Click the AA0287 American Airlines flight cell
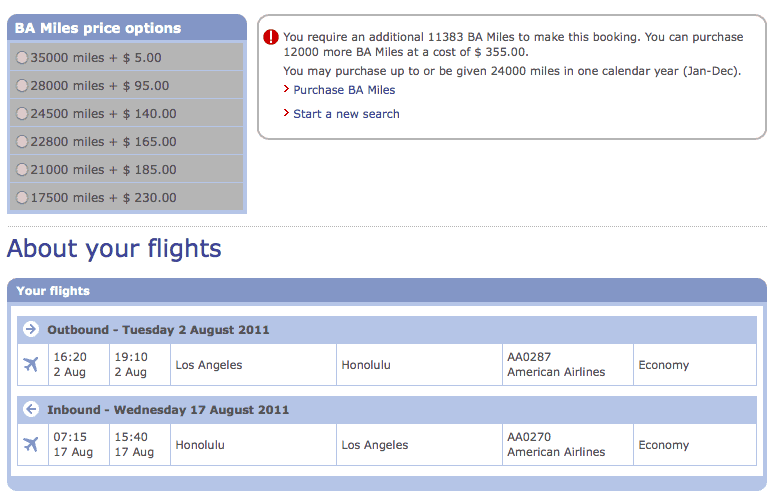Viewport: 775px width, 502px height. [556, 365]
